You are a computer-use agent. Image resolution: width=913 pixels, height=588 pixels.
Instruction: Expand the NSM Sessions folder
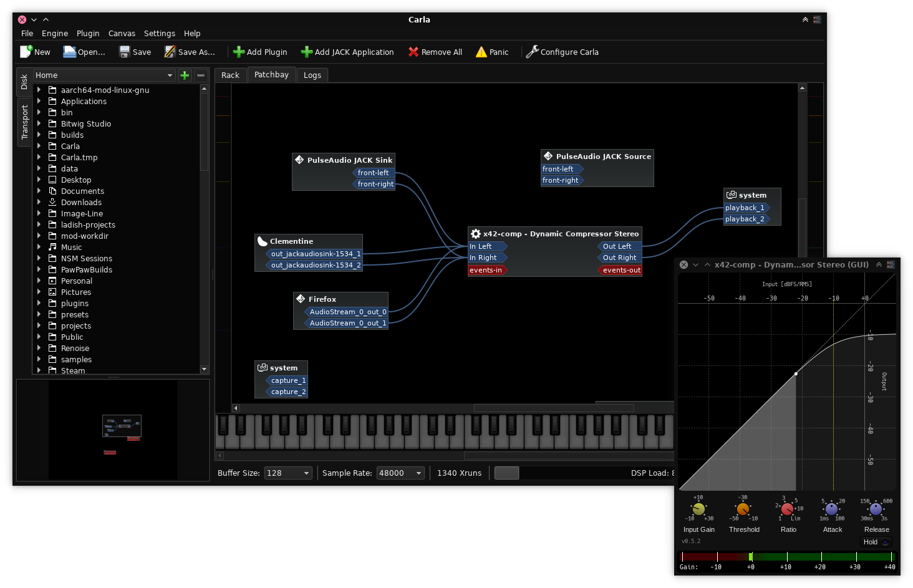coord(39,258)
